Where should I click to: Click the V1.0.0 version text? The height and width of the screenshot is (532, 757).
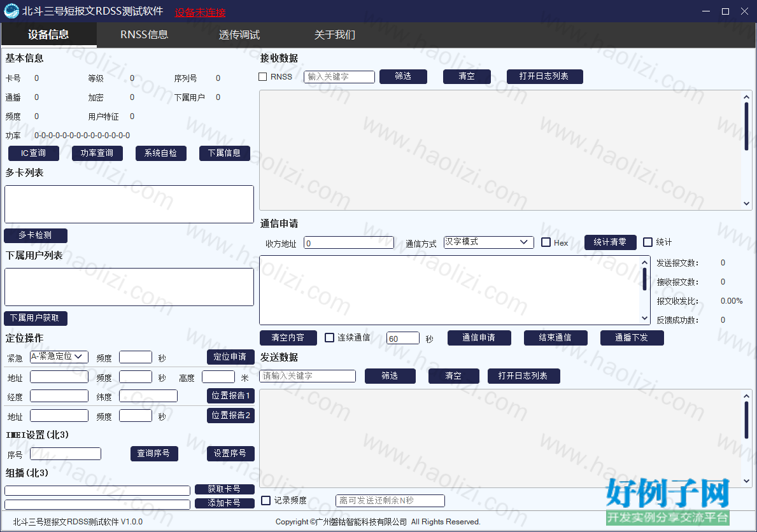click(x=132, y=522)
